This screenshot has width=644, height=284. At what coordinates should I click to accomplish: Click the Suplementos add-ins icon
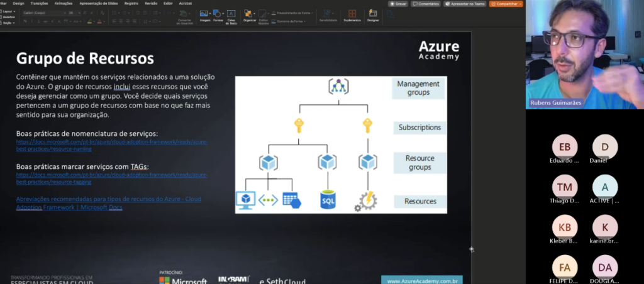[352, 14]
